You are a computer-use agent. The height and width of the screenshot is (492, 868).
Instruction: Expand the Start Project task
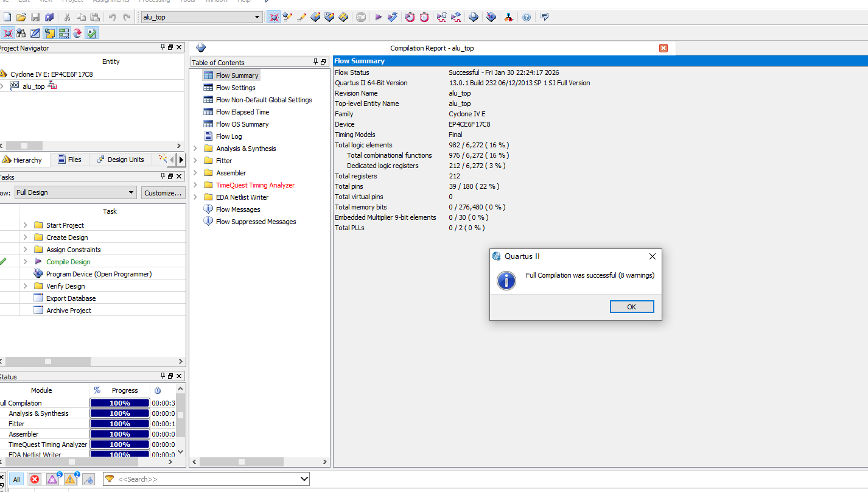(x=26, y=225)
